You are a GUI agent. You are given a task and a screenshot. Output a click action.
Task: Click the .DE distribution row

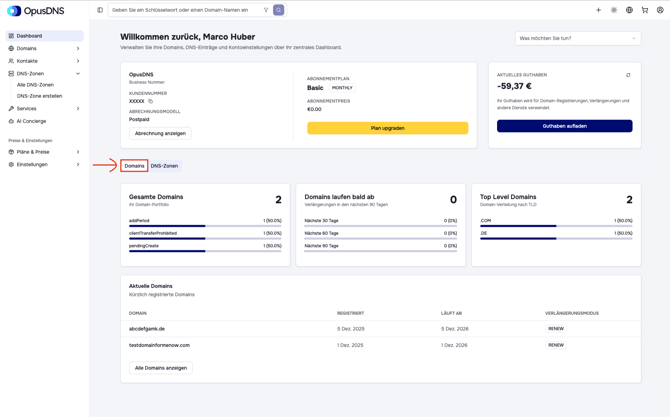(556, 233)
